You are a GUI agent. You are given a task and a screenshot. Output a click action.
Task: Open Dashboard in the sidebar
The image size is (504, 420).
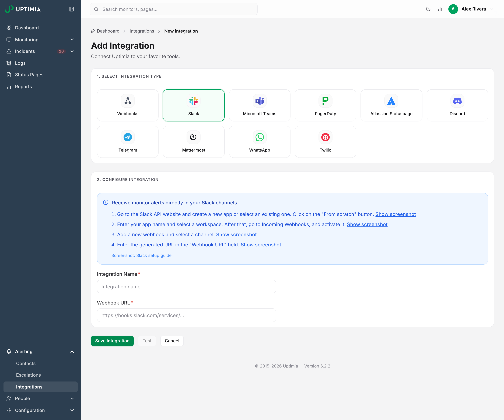(x=41, y=28)
